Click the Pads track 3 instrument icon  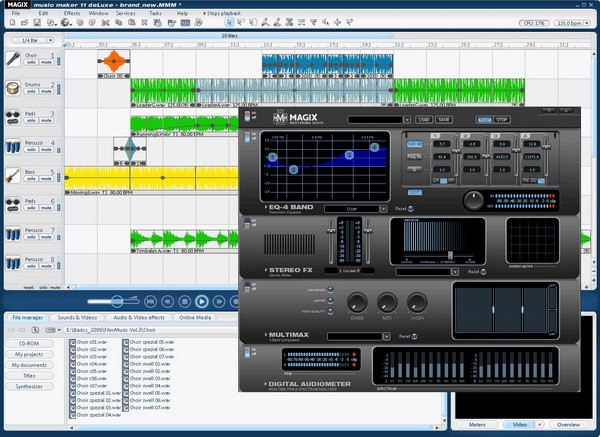[x=13, y=117]
